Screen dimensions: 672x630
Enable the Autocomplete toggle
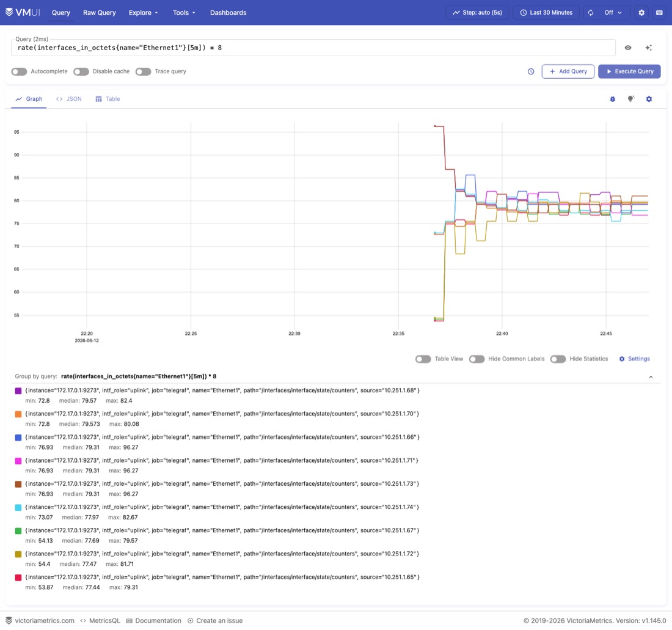pyautogui.click(x=19, y=71)
